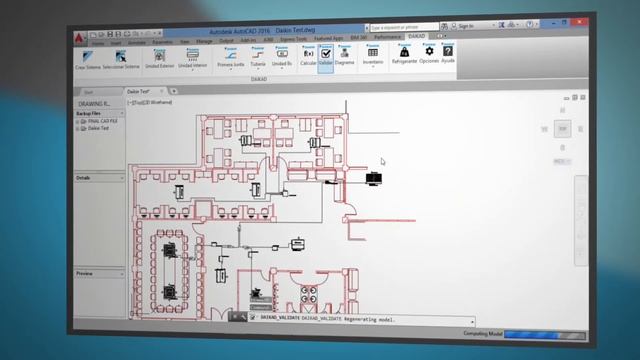Click the command line input area
Image resolution: width=640 pixels, height=360 pixels.
click(362, 320)
